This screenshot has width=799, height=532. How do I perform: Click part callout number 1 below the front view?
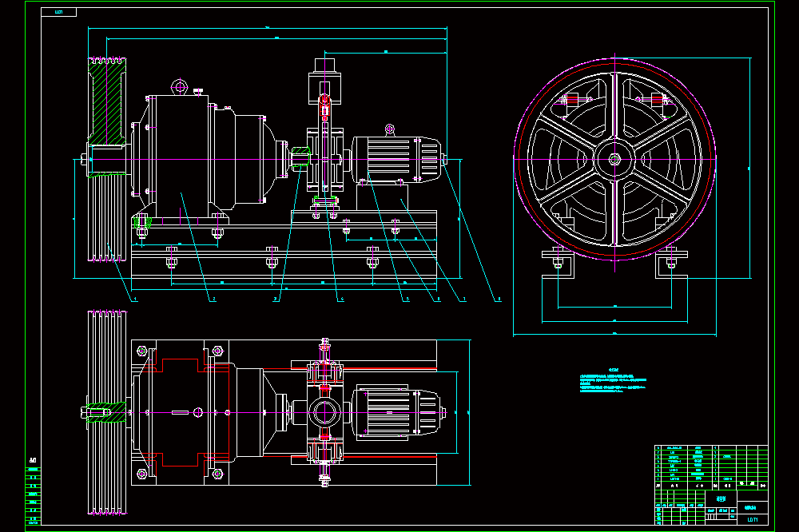[134, 299]
